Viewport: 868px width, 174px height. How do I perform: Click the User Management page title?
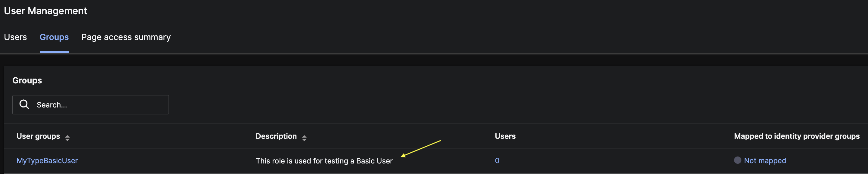coord(45,11)
